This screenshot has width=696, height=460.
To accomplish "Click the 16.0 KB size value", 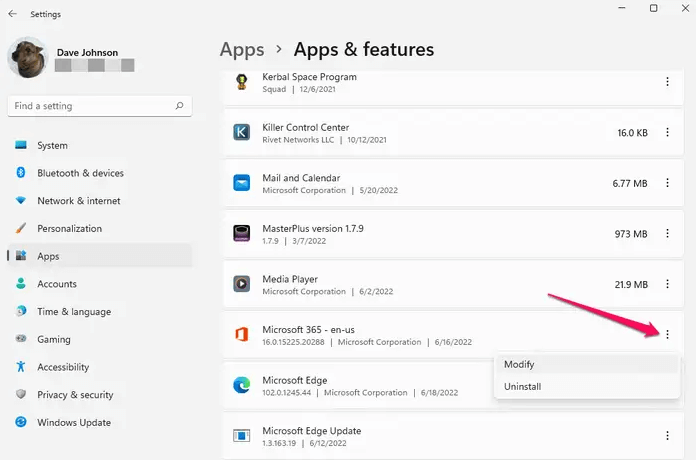I will coord(633,133).
